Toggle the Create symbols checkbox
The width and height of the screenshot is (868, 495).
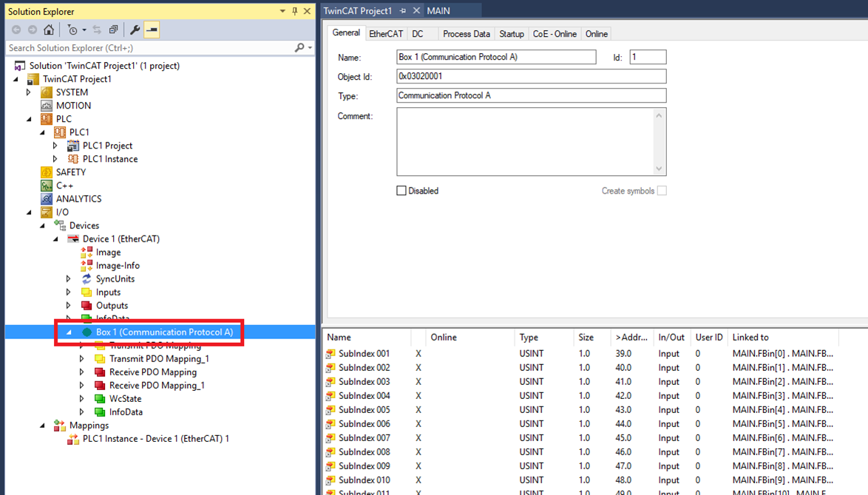[662, 191]
